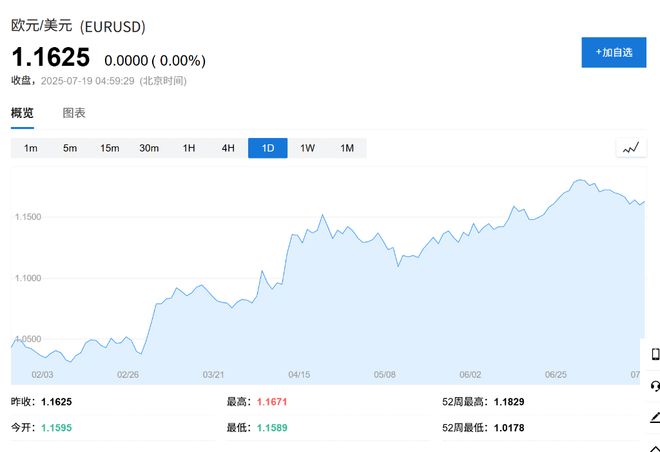This screenshot has width=660, height=452.
Task: Add EURUSD to watchlist with +加自选
Action: (614, 52)
